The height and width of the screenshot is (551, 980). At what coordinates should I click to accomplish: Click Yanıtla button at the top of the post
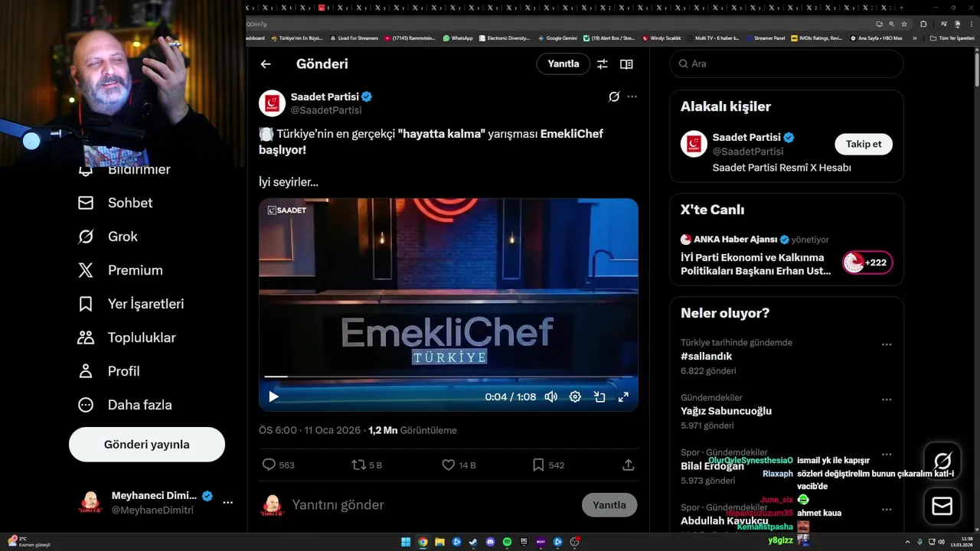[x=563, y=64]
